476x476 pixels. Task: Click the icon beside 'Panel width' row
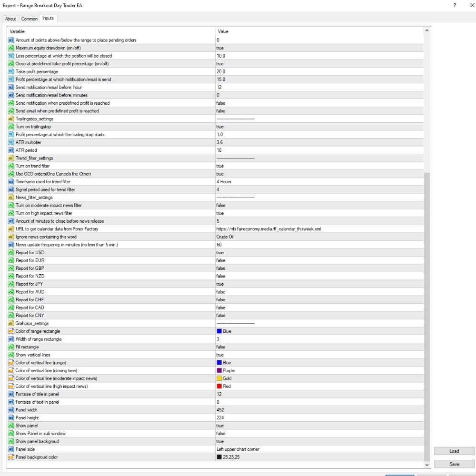[11, 410]
